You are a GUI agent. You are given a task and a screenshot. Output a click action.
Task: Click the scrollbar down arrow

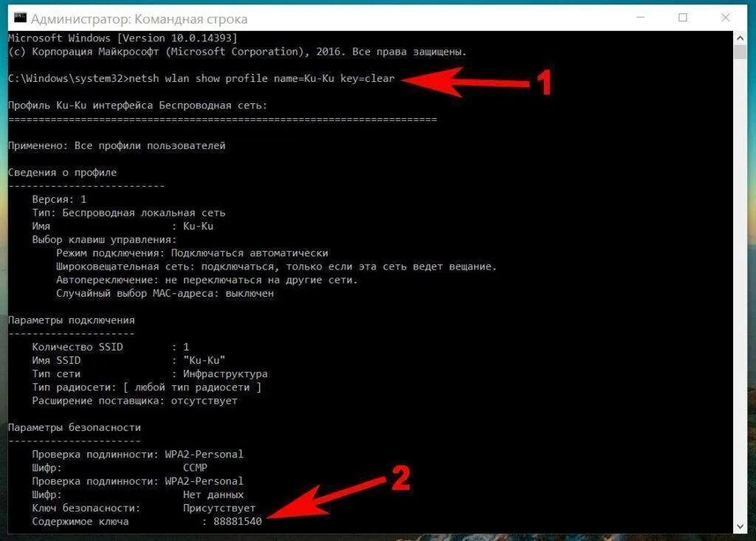tap(740, 526)
